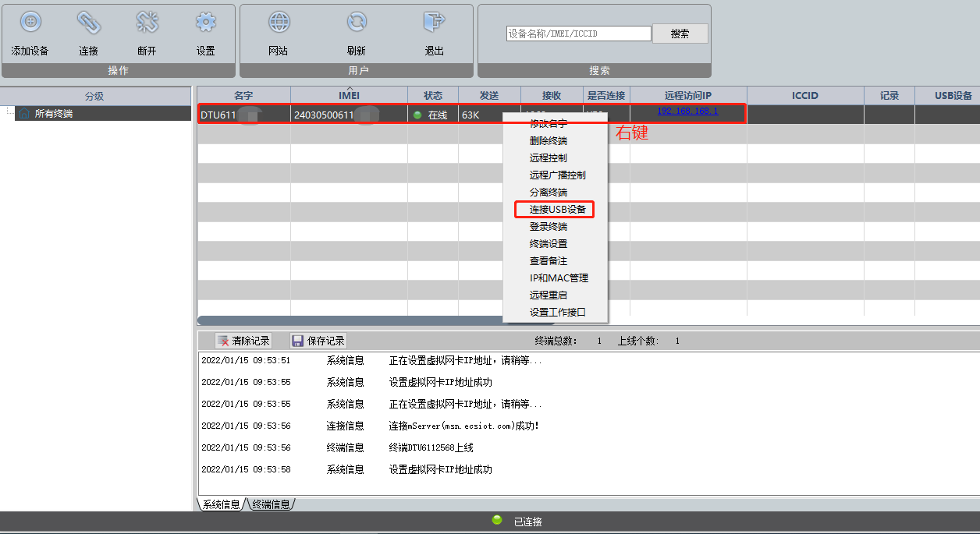Select the DTU611 device name cell

tap(244, 115)
